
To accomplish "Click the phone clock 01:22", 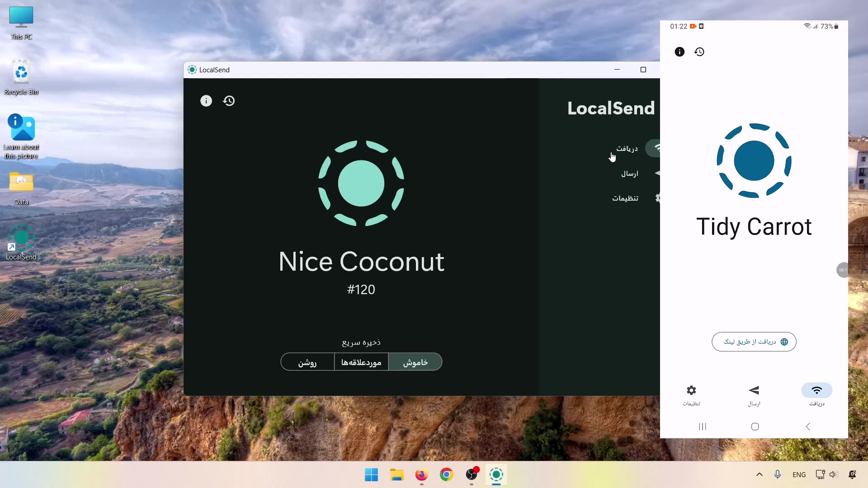I will click(679, 26).
